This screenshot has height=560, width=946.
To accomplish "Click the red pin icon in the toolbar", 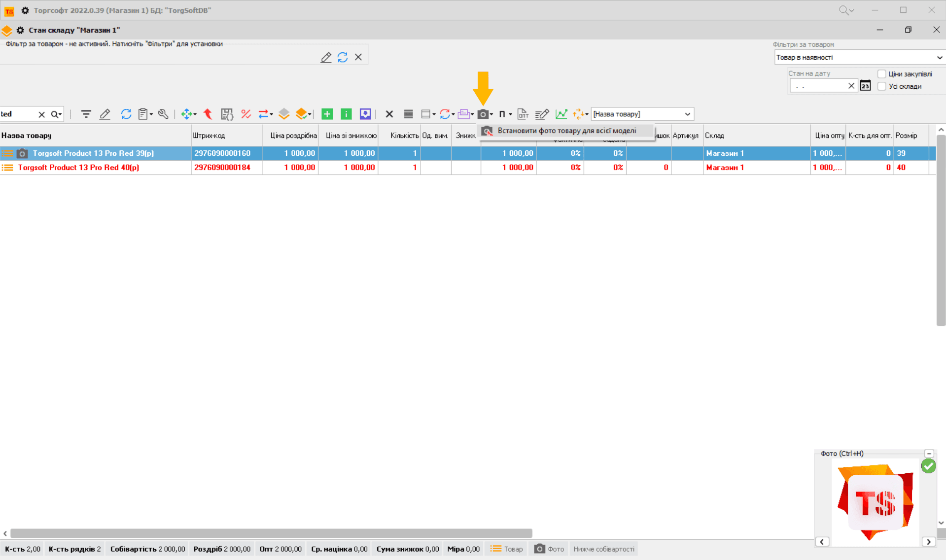I will [208, 114].
